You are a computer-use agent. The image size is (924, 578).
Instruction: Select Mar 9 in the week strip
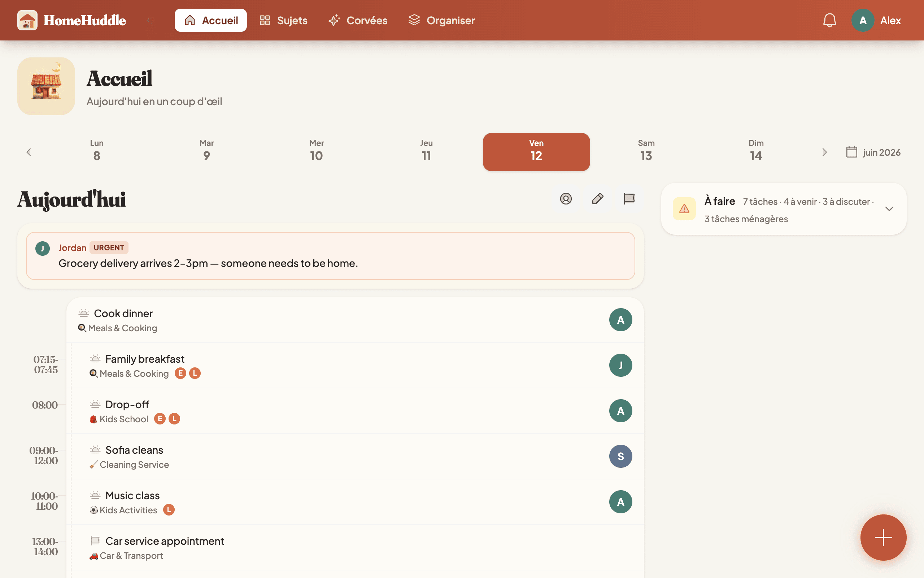coord(206,152)
